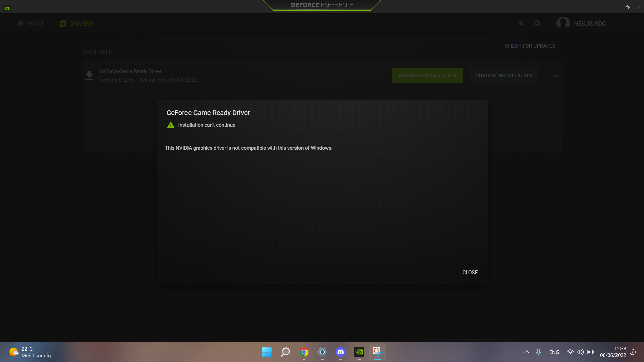The height and width of the screenshot is (362, 644).
Task: Start EXPRESS INSTALLATION
Action: [428, 76]
